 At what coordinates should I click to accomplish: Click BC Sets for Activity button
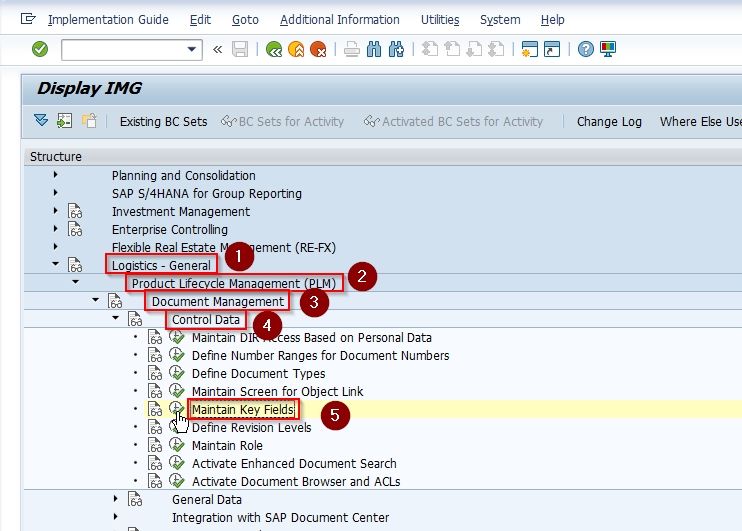[283, 122]
